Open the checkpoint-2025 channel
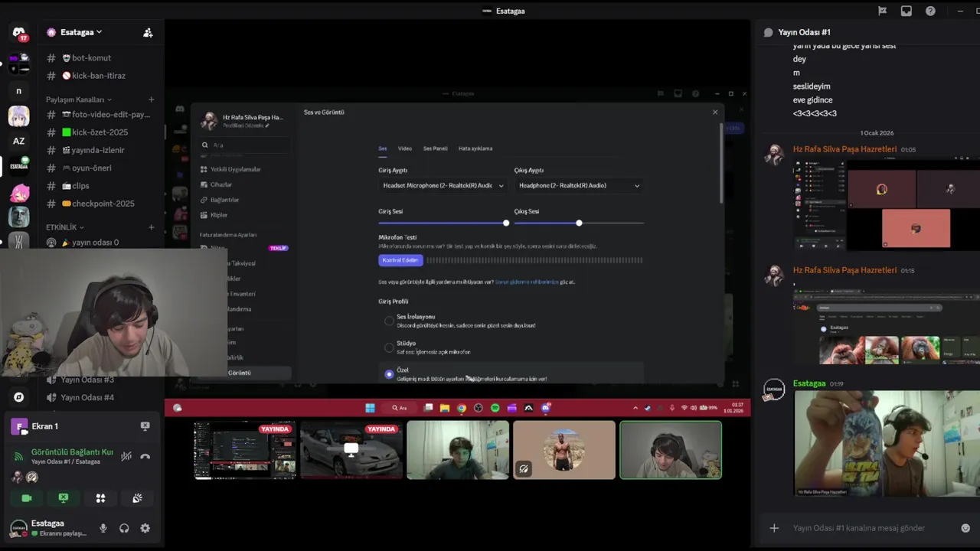The image size is (980, 551). click(x=103, y=204)
